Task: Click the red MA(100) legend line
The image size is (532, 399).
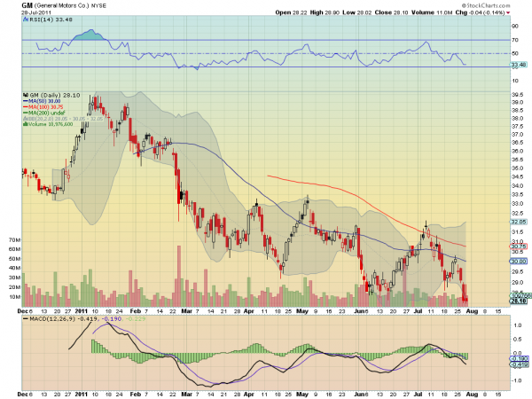Action: (26, 107)
